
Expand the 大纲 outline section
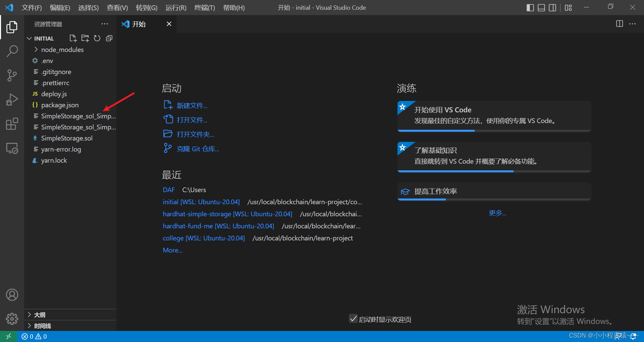[x=70, y=315]
